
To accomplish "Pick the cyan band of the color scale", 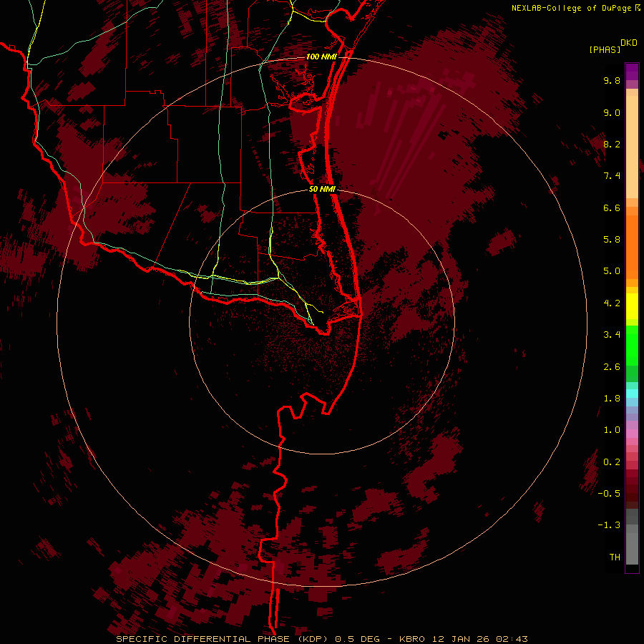I will point(632,393).
